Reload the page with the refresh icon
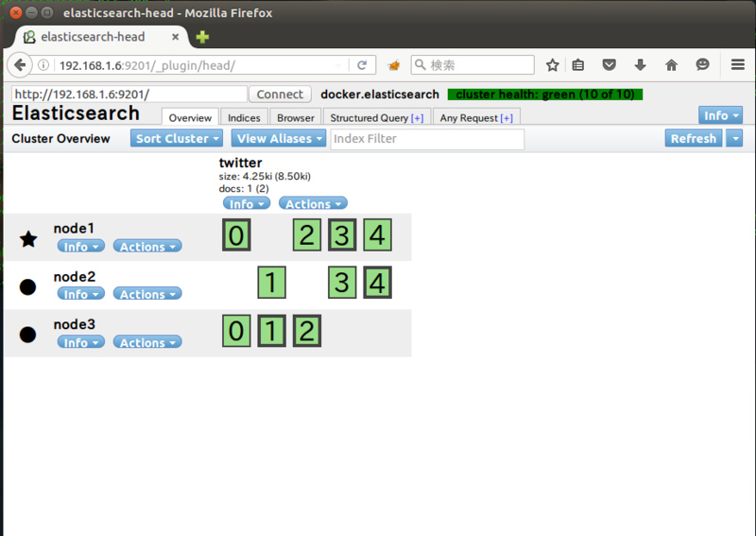This screenshot has height=536, width=756. click(x=362, y=64)
